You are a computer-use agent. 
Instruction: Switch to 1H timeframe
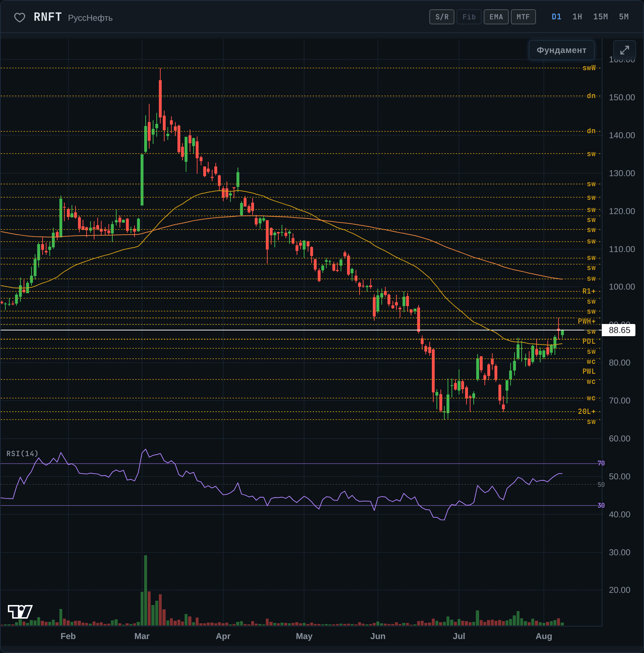pos(577,17)
